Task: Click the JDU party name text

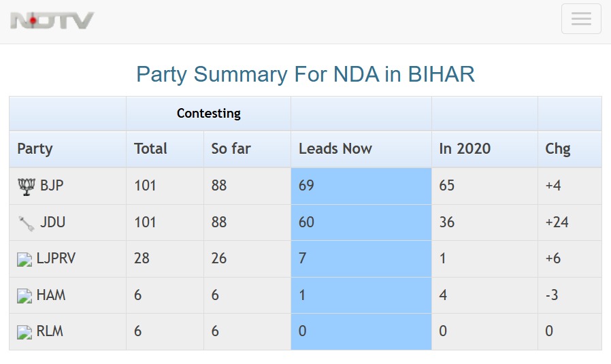Action: 53,222
